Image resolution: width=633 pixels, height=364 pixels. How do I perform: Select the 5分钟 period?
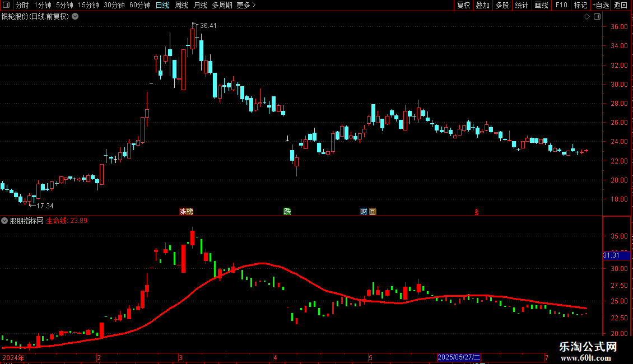click(x=64, y=5)
